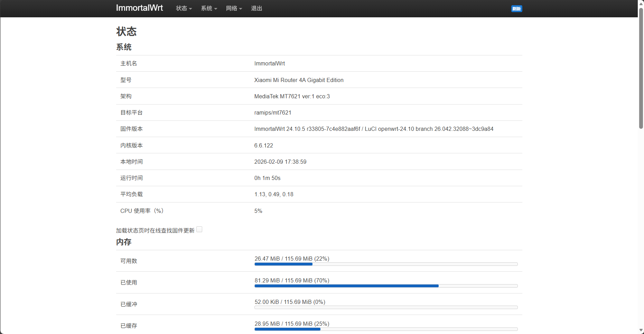Click the 已缓存 memory progress bar

coord(386,329)
